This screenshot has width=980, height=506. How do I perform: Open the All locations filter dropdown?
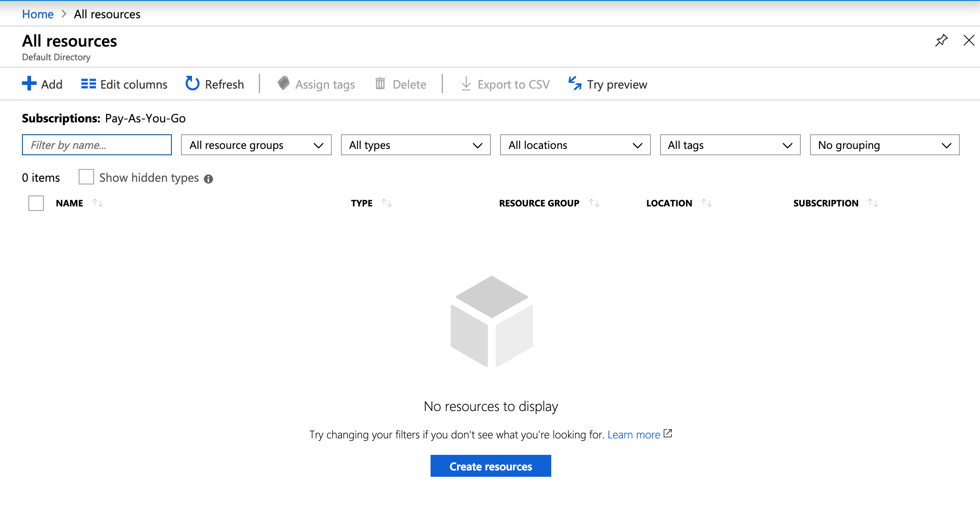(x=575, y=145)
